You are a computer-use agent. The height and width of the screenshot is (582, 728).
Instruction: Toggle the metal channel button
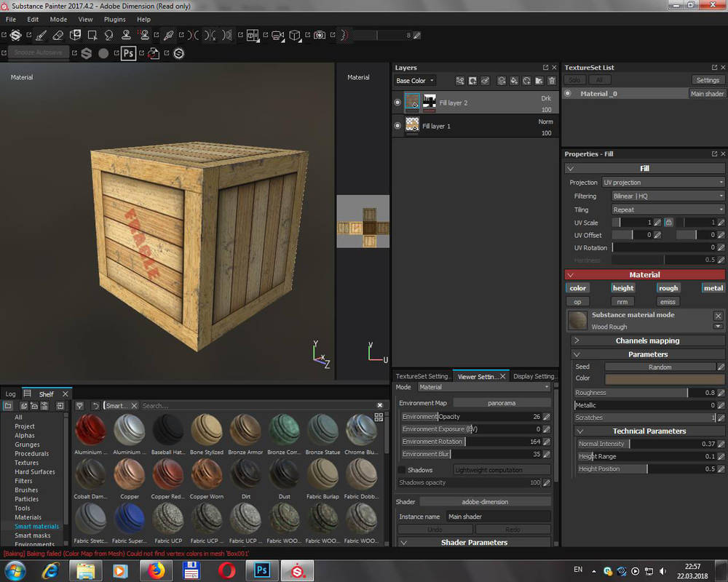coord(713,288)
